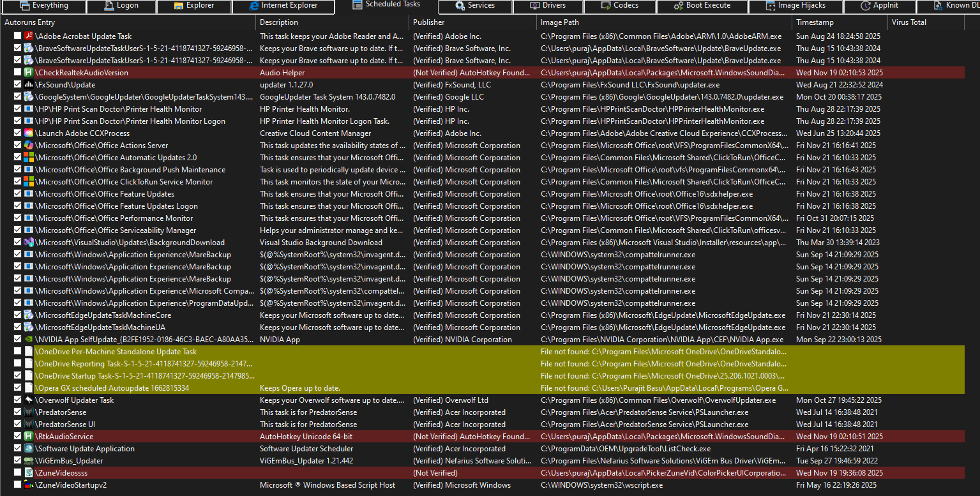This screenshot has width=980, height=496.
Task: Sort by the Timestamp column header
Action: pos(840,22)
